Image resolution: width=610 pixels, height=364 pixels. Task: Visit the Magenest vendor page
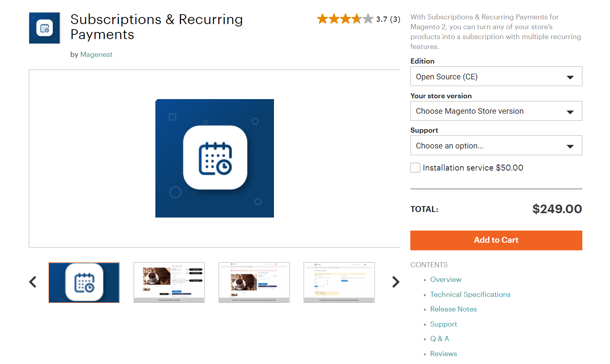coord(96,54)
